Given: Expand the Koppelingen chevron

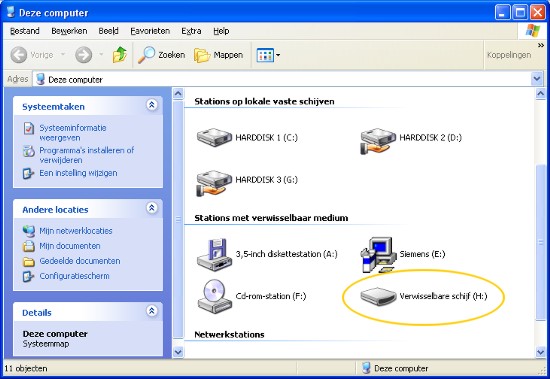Looking at the screenshot, I should pos(541,45).
